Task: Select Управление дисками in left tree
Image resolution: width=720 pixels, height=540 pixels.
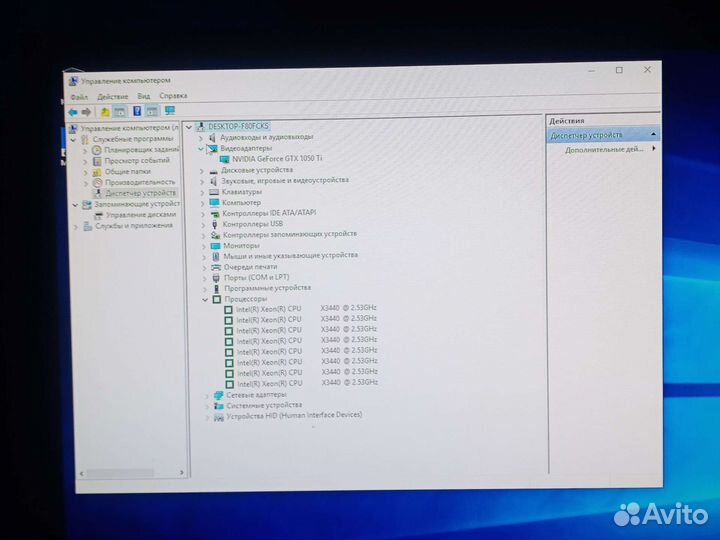Action: pyautogui.click(x=141, y=215)
